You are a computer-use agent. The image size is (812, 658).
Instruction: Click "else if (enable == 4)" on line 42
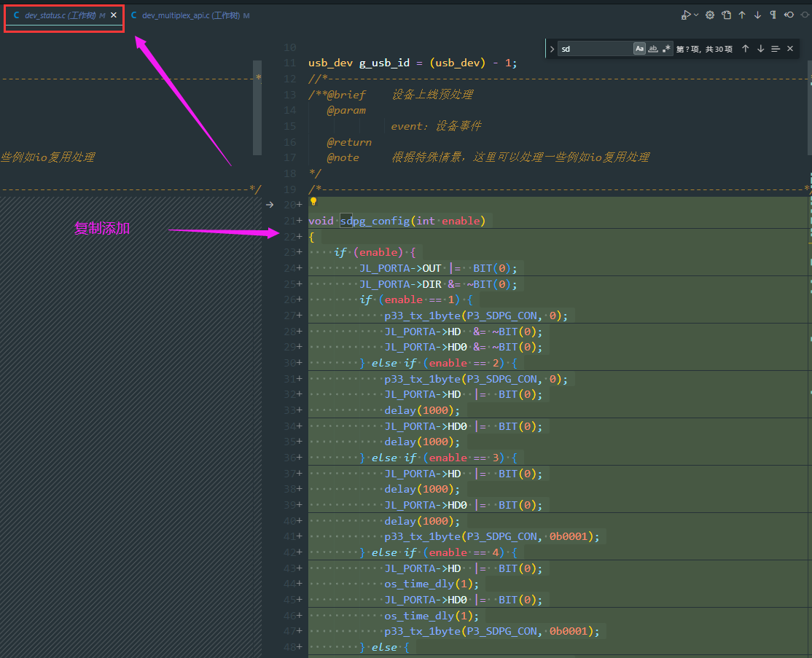click(x=437, y=552)
